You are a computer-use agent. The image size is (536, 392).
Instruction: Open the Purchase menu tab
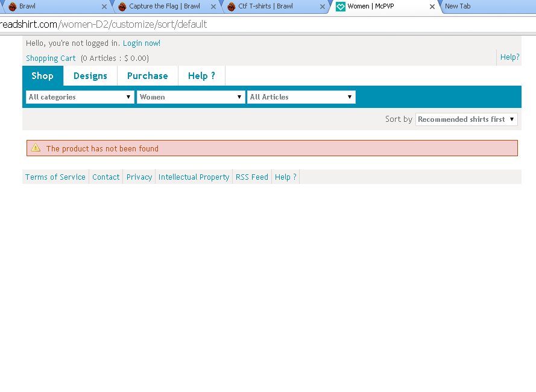[x=147, y=76]
